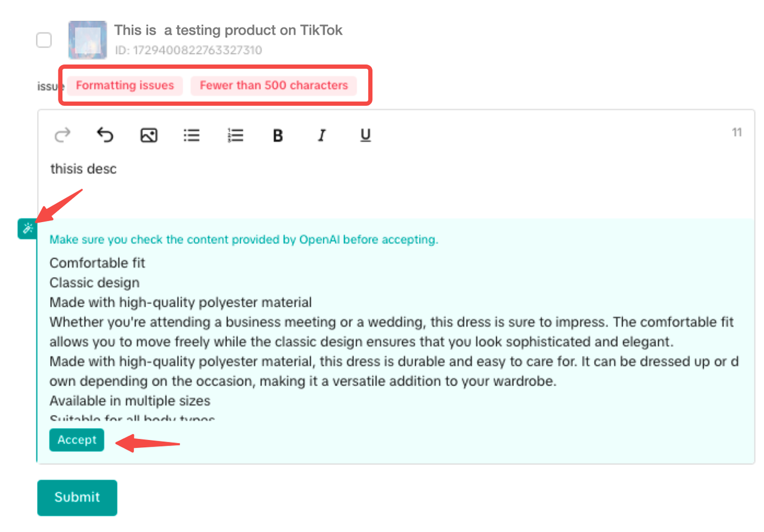This screenshot has width=764, height=532.
Task: Click the character count indicator "11"
Action: tap(737, 132)
